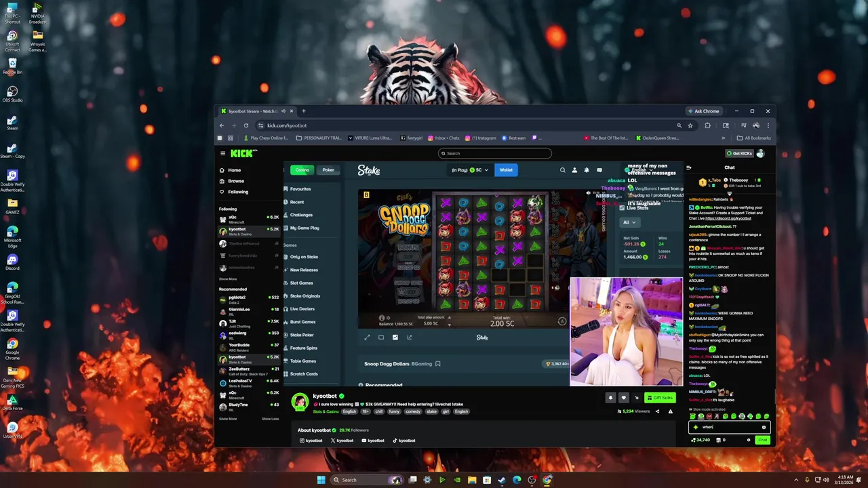
Task: Click the Gift Subs button
Action: pos(660,398)
